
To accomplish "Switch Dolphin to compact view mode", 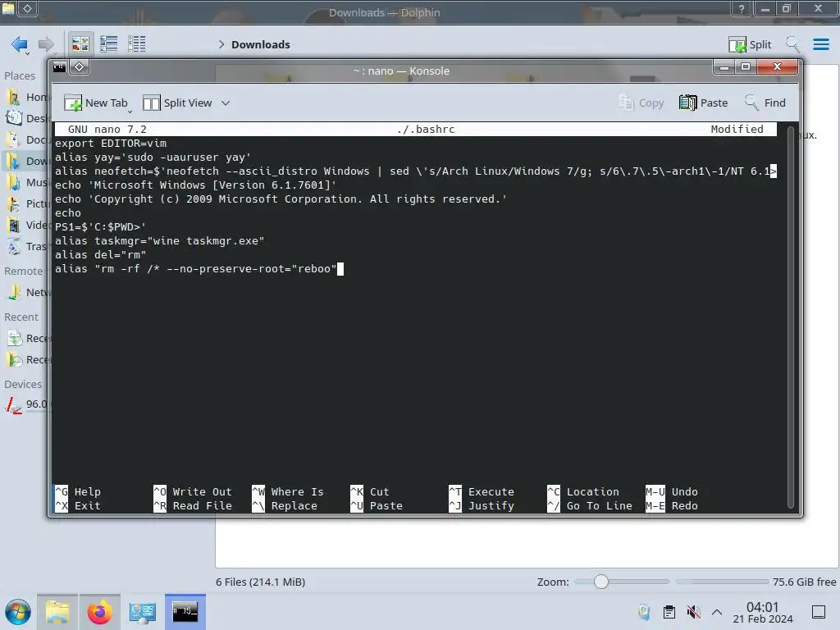I will click(109, 44).
